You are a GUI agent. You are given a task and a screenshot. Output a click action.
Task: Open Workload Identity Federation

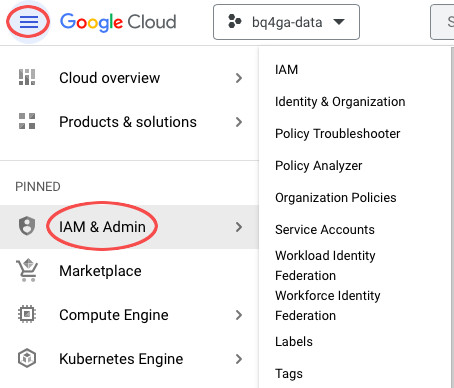(x=325, y=266)
